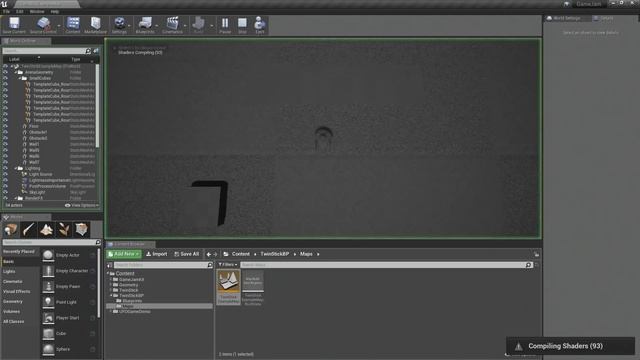Select the Paint mode brush icon
640x360 pixels.
point(29,229)
